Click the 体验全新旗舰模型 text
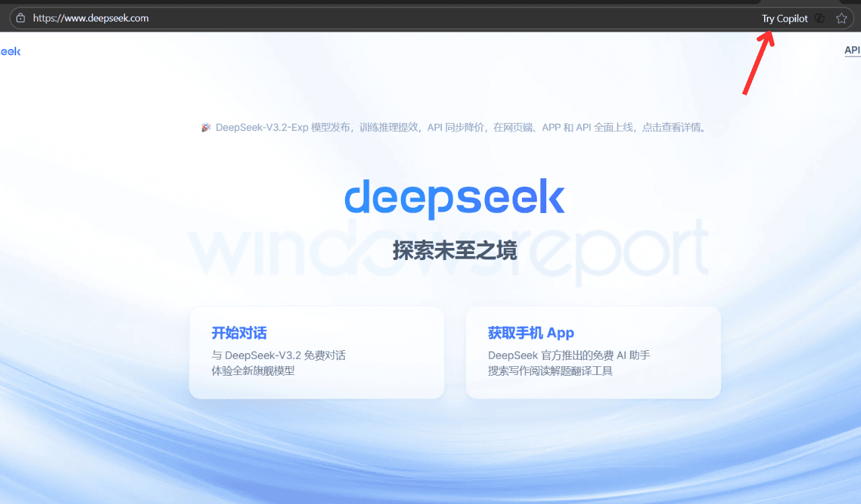 (x=253, y=370)
